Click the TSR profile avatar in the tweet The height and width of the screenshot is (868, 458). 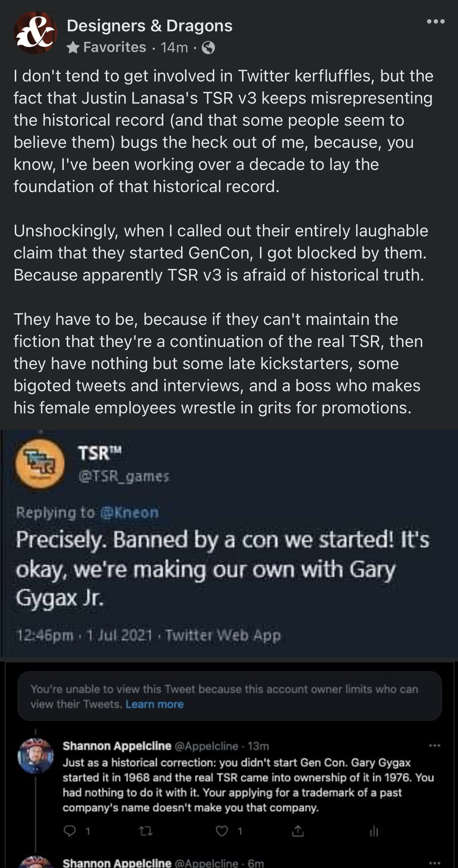tap(39, 464)
